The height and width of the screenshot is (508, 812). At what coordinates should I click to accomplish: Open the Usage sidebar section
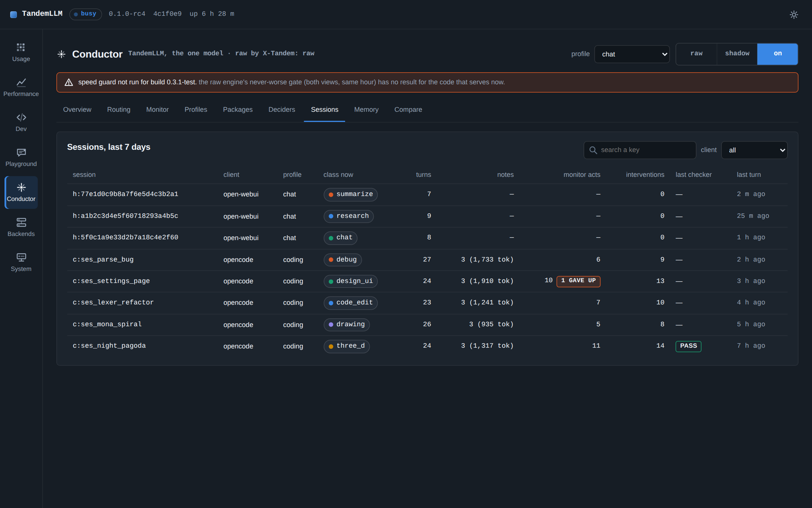pos(21,52)
